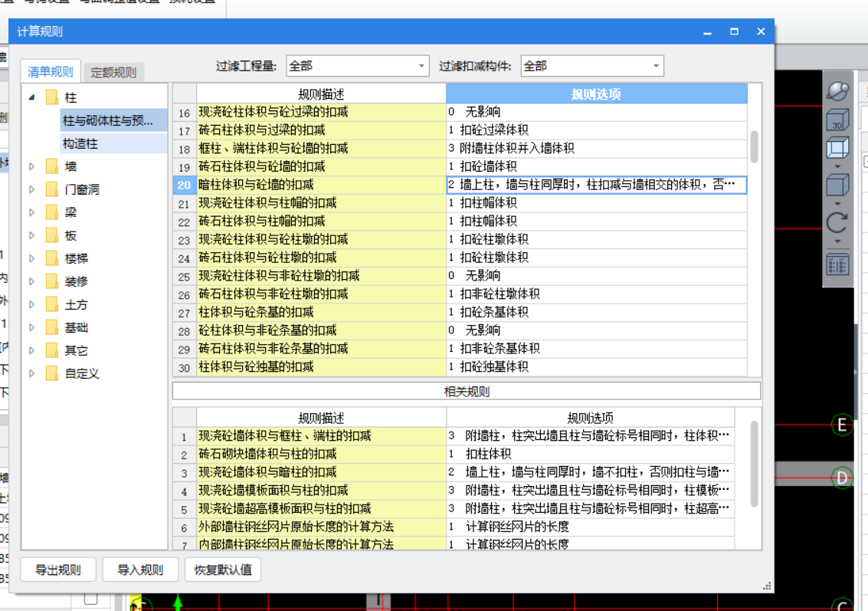Screen dimensions: 868x611
Task: Expand the 墙 tree node
Action: (31, 166)
